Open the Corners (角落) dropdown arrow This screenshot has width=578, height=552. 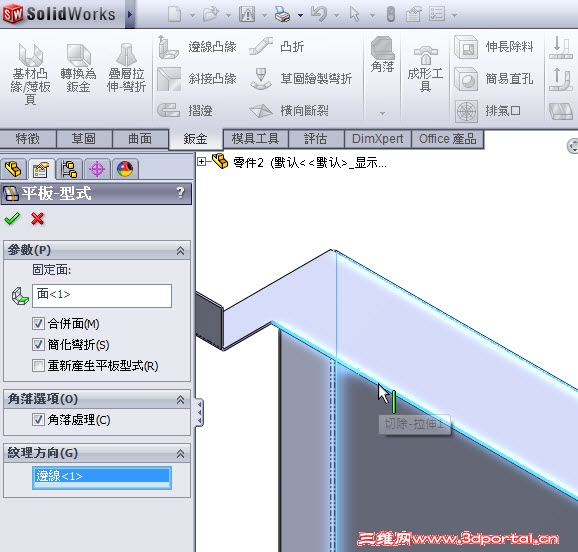click(382, 113)
